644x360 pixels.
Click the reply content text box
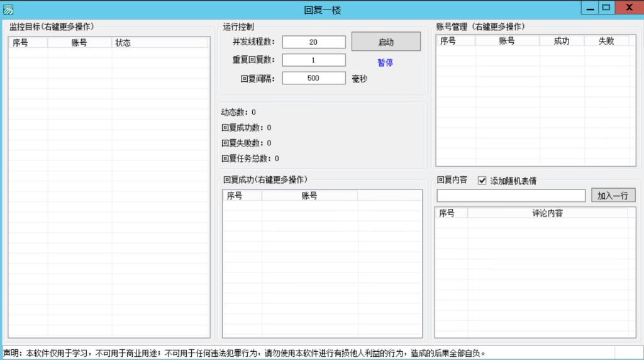511,196
